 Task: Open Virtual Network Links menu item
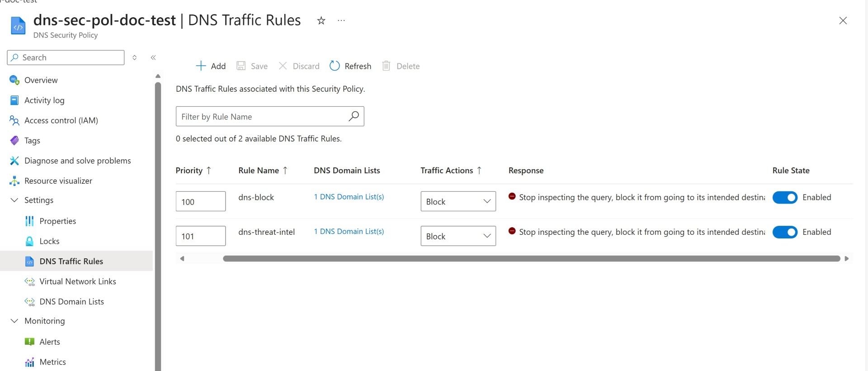[78, 281]
